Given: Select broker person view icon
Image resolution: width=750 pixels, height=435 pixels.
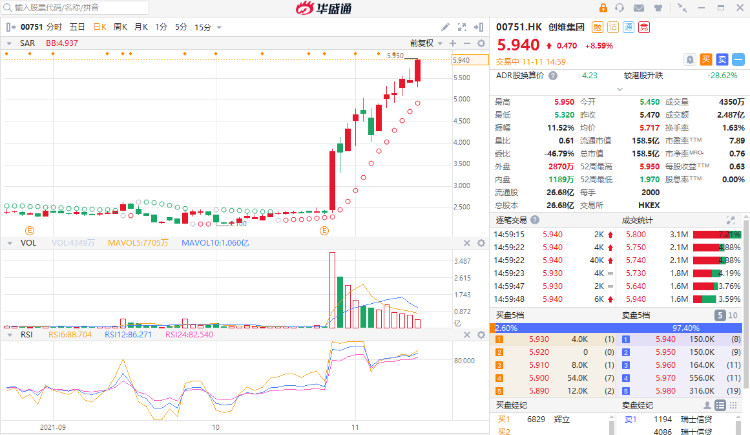Looking at the screenshot, I should tap(707, 405).
